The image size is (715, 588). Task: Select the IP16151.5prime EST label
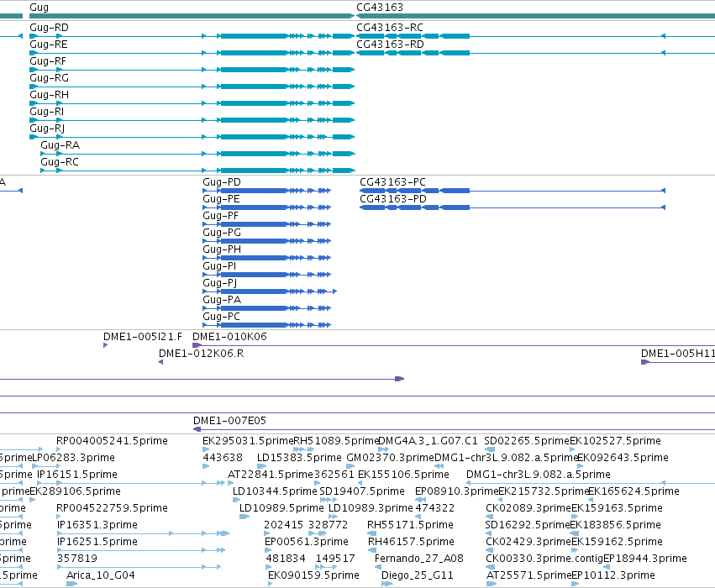click(x=77, y=475)
